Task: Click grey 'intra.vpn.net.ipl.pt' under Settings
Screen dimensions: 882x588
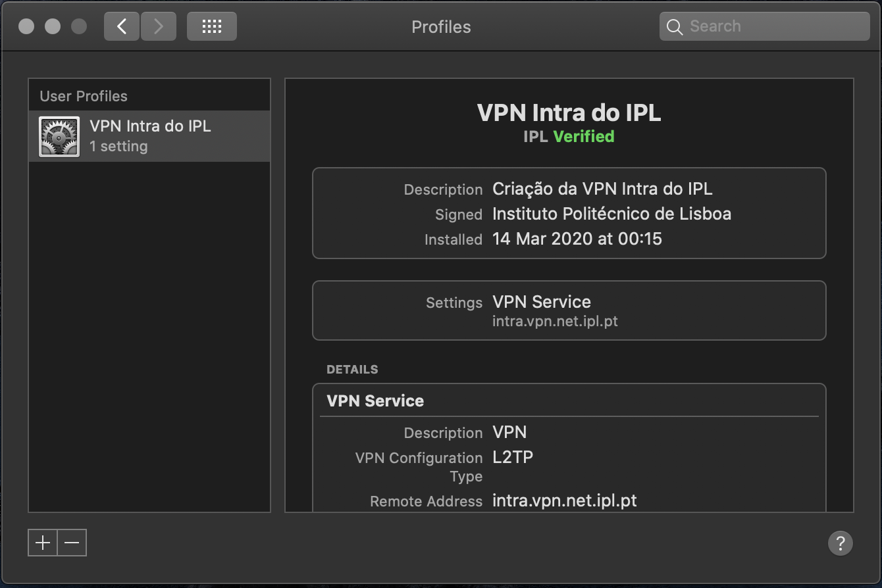Action: coord(555,322)
